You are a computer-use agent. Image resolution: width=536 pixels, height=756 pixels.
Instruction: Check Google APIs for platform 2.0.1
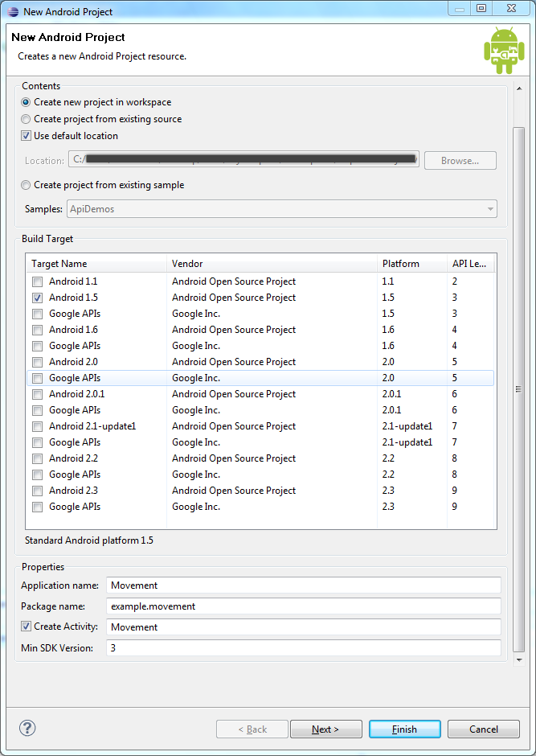pyautogui.click(x=37, y=410)
